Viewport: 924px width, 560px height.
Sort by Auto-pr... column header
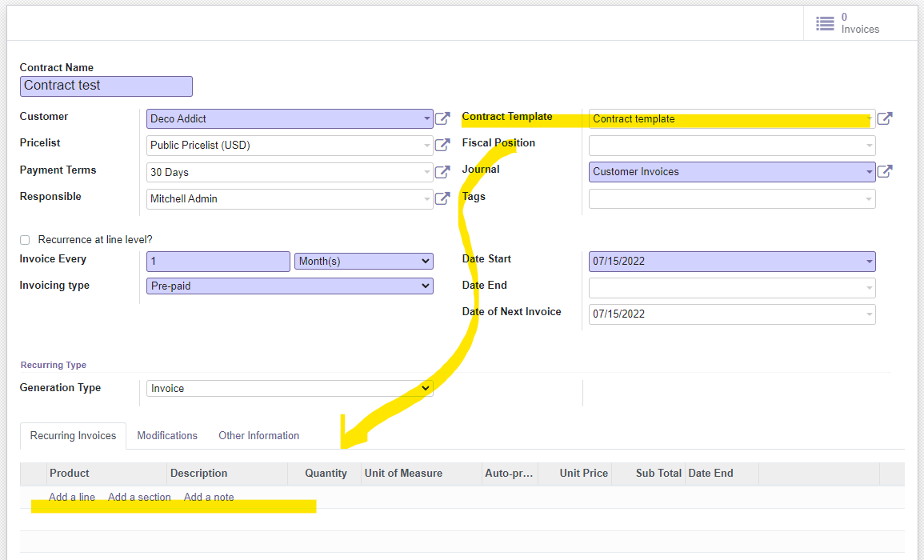[510, 474]
